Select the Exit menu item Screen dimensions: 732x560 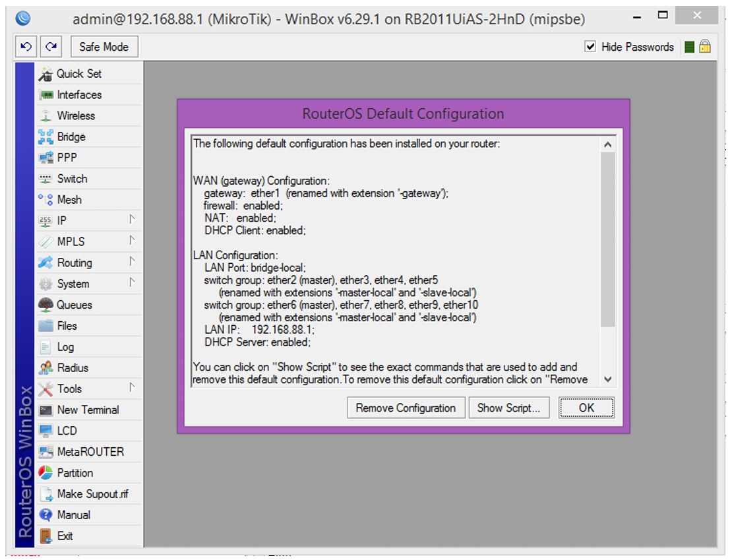click(x=89, y=536)
